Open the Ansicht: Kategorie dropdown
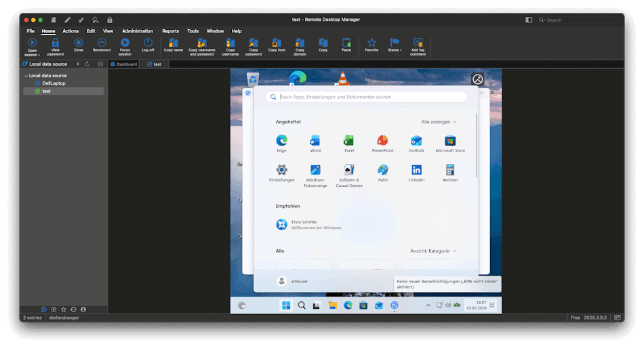This screenshot has height=348, width=644. tap(433, 251)
